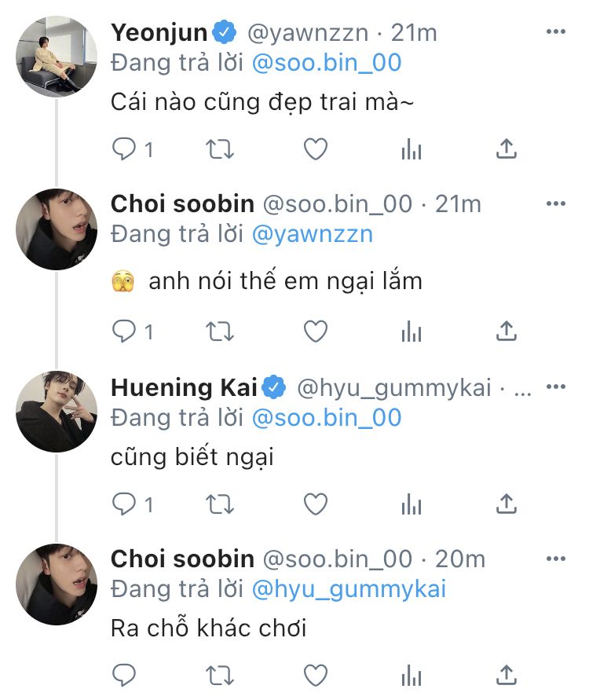Viewport: 589px width, 700px height.
Task: Retweet the 'anh nói thế em ngại lắm' tweet
Action: pos(220,332)
